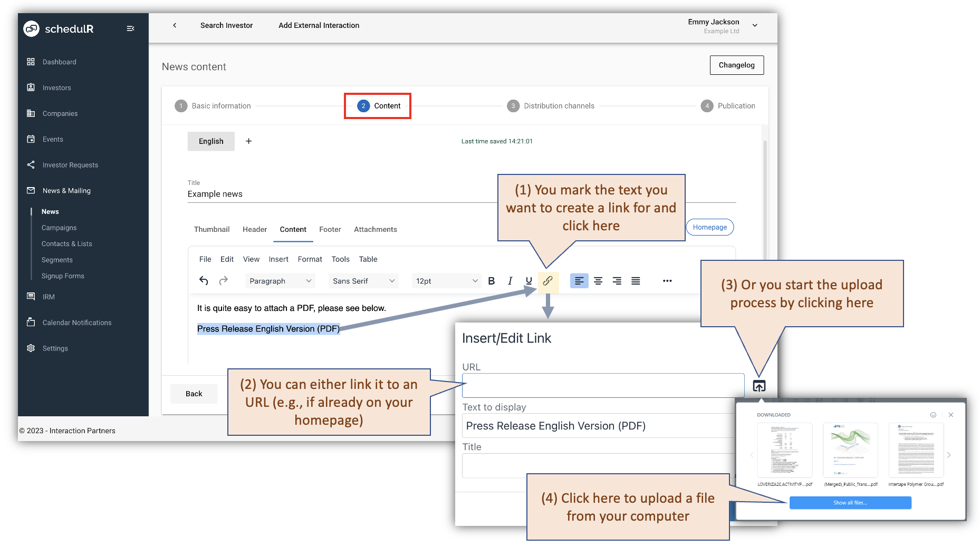Open the Format menu in the editor
This screenshot has height=547, width=980.
(310, 259)
